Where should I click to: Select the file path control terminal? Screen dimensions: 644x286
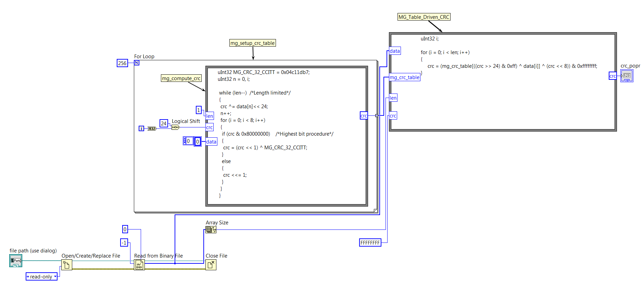[x=16, y=261]
